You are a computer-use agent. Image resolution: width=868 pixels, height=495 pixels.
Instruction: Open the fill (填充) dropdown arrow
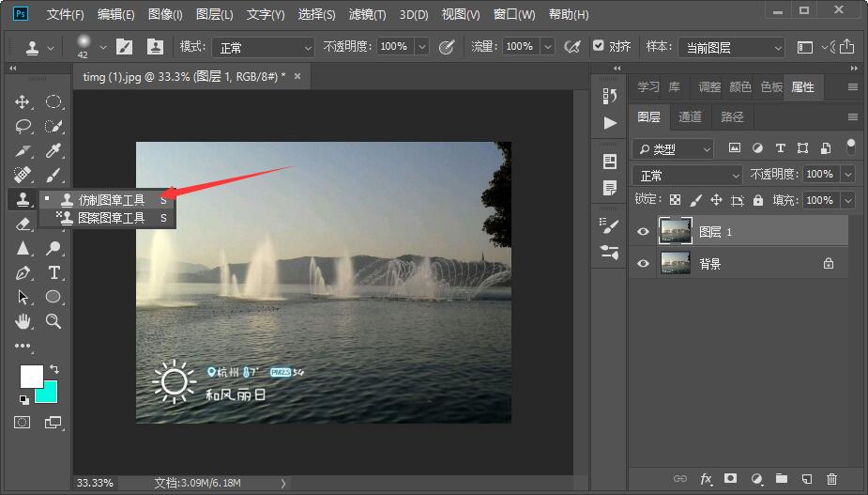tap(848, 200)
